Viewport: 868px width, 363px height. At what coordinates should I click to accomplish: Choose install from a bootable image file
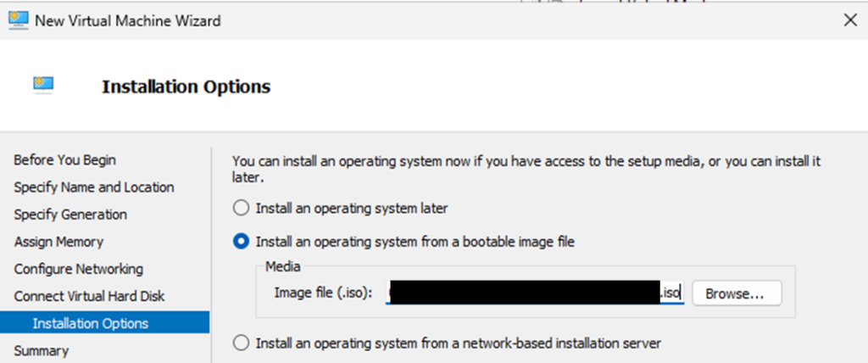tap(242, 243)
